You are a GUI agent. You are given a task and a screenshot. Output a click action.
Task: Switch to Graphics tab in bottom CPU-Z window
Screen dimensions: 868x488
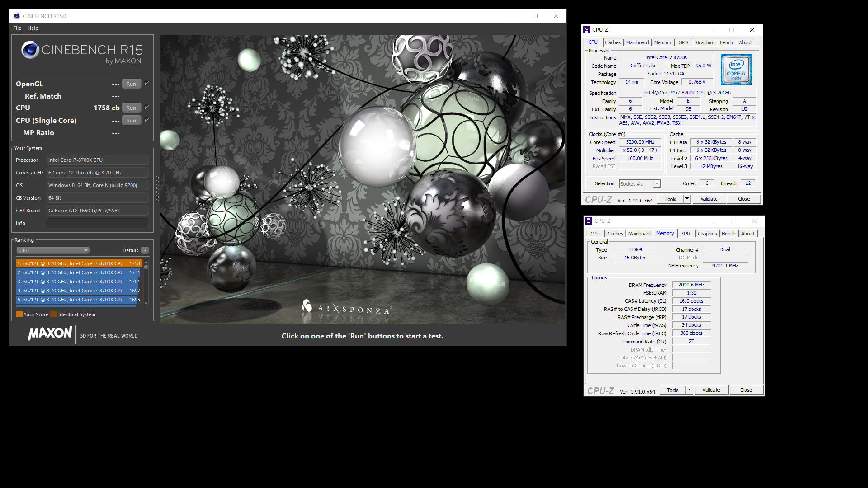click(708, 234)
